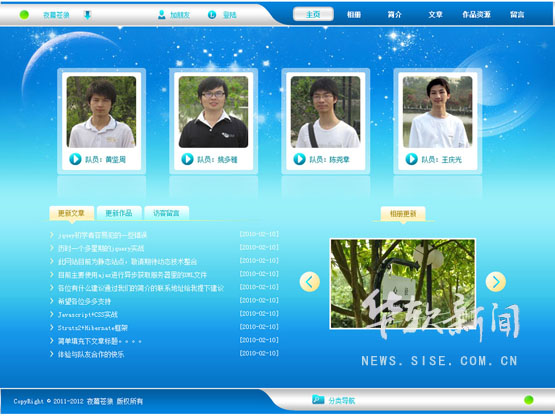The width and height of the screenshot is (555, 416).
Task: Expand the Javascript+CSS实战 article chevron
Action: [x=52, y=314]
